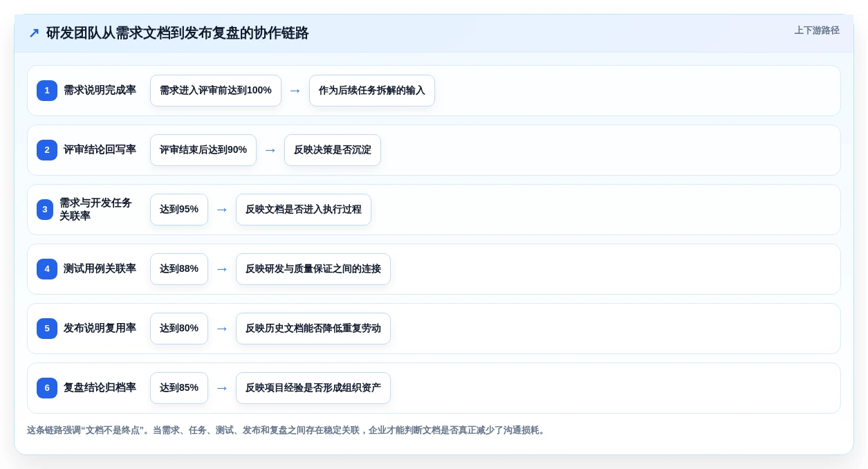Select step number 5 badge
Screen dimensions: 868x469
click(x=47, y=329)
